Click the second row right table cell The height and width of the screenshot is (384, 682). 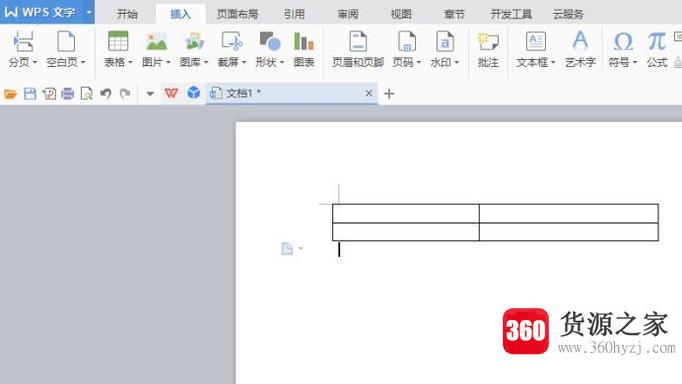pos(569,232)
